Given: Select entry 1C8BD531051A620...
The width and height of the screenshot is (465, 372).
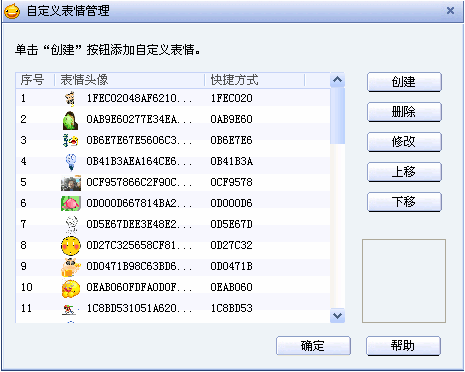Looking at the screenshot, I should point(139,308).
